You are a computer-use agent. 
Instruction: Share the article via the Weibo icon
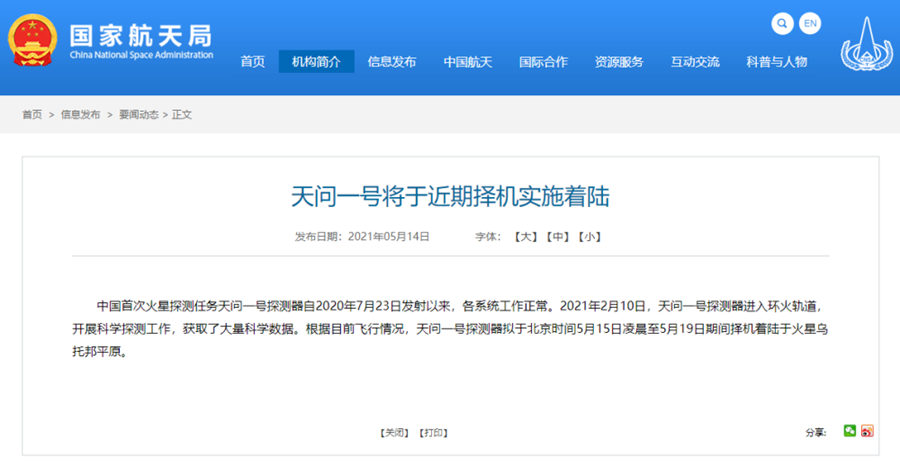867,431
